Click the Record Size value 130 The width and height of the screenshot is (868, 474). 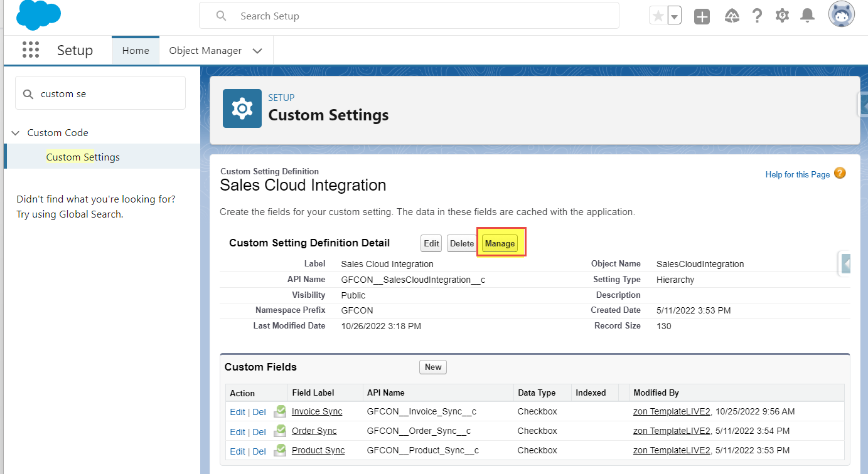click(663, 326)
